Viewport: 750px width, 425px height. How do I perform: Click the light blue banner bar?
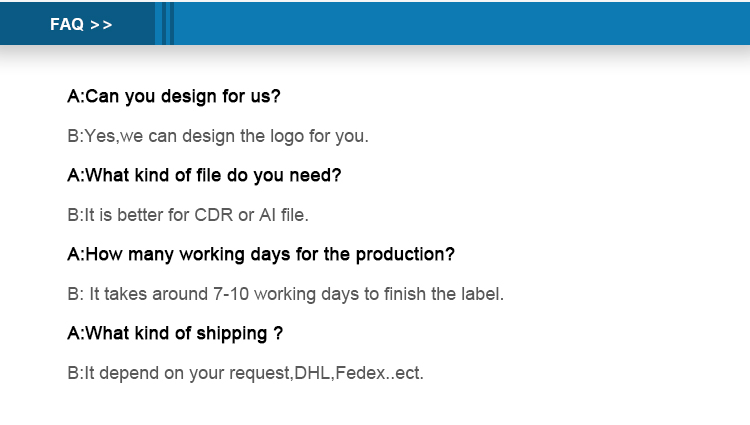pos(462,23)
